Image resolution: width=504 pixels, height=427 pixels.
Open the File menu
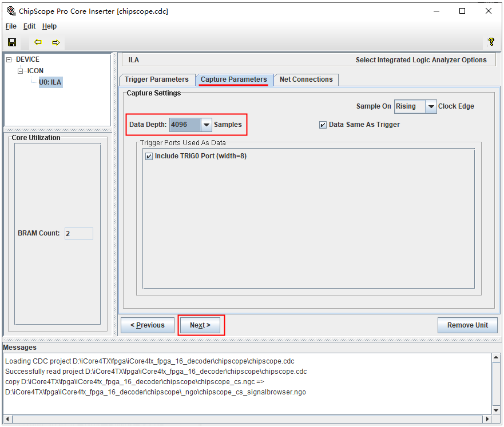click(x=11, y=26)
